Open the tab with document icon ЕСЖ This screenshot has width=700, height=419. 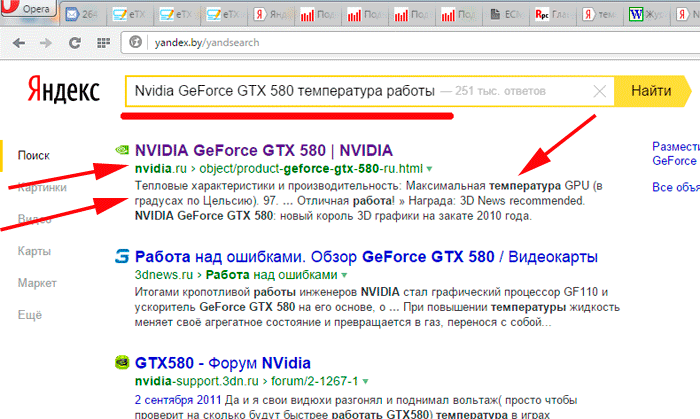[507, 15]
